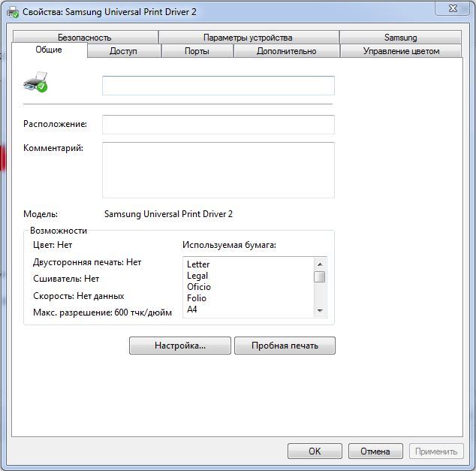Go to the Дополнительно tab
The width and height of the screenshot is (476, 471).
click(x=286, y=51)
